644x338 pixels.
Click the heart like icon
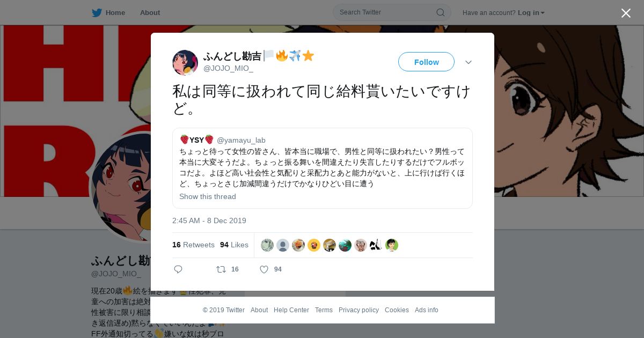pos(264,269)
